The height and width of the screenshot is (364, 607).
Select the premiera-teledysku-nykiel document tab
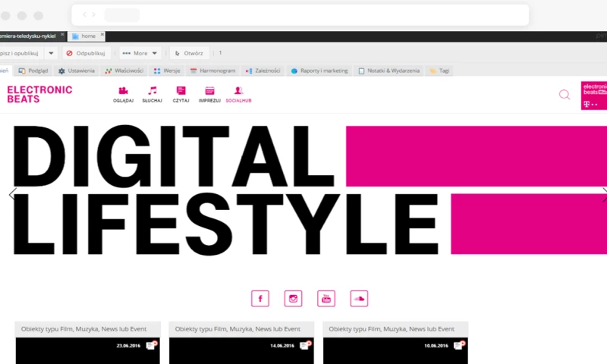(x=29, y=36)
